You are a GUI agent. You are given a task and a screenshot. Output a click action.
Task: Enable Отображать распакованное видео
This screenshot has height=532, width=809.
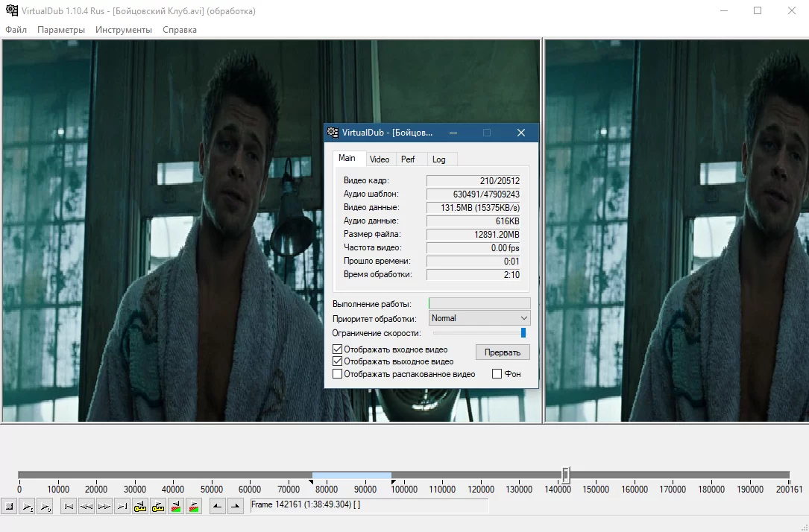tap(338, 374)
